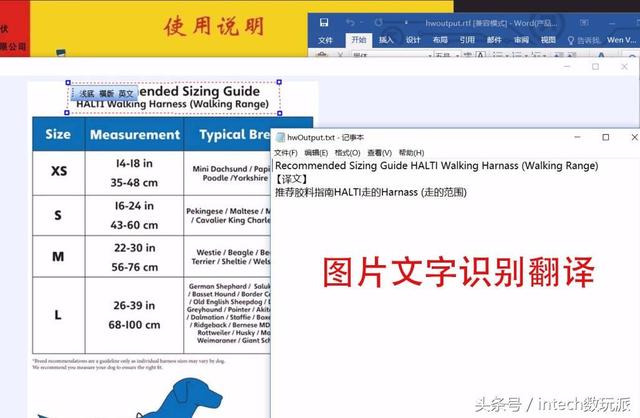Click the bottom-left selection handle of the capture box
640x418 pixels.
tap(67, 113)
